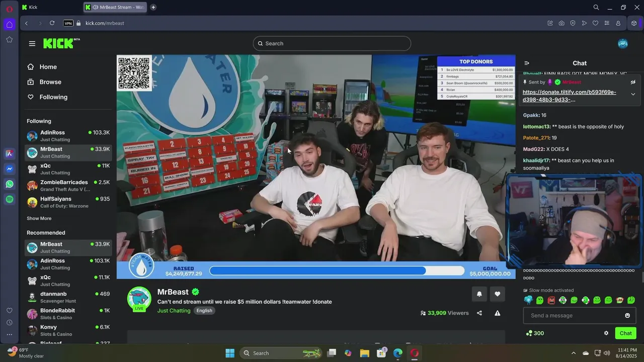644x362 pixels.
Task: Open BlondeRabbit recommended channel
Action: [x=68, y=314]
